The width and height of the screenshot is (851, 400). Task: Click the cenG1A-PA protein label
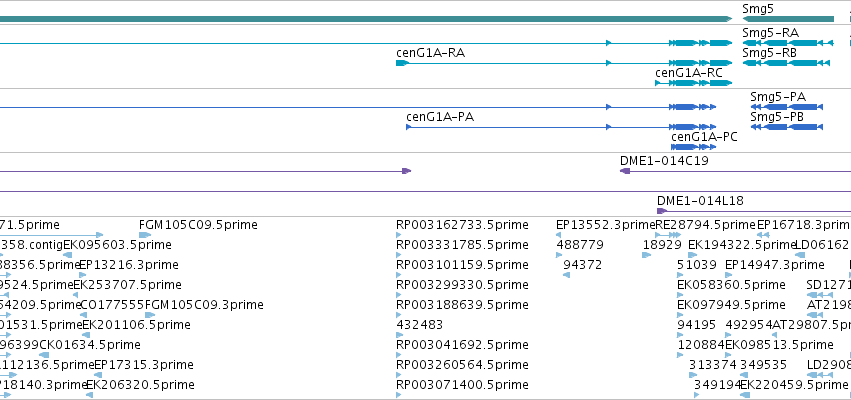440,117
